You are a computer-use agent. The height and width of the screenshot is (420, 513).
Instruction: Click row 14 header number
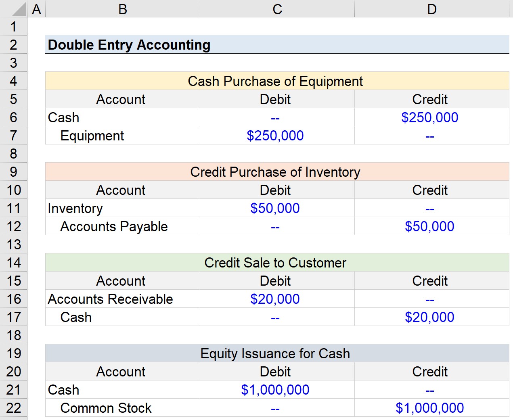click(x=13, y=263)
